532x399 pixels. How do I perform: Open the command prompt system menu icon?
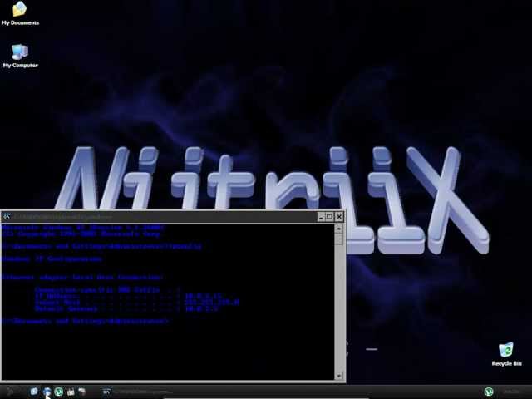click(x=6, y=216)
